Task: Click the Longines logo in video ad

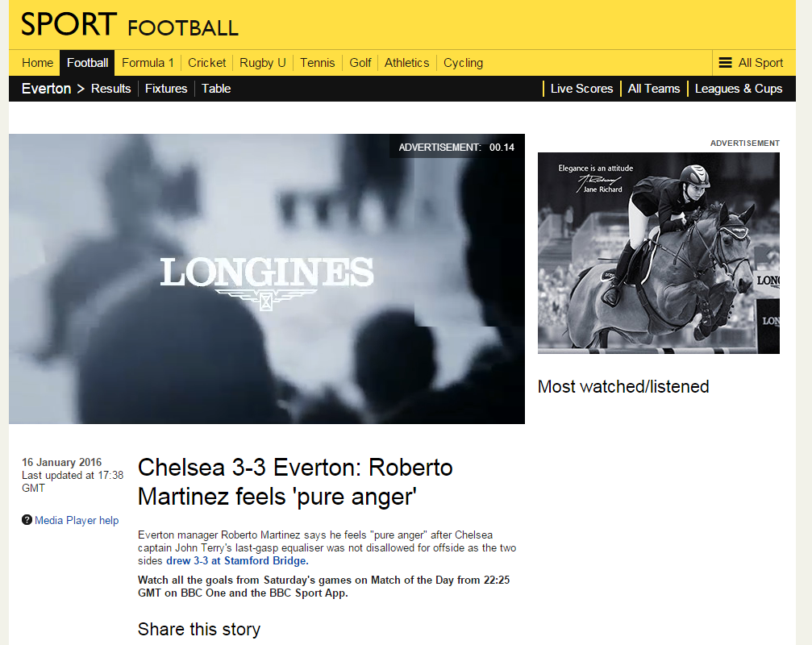Action: point(266,283)
